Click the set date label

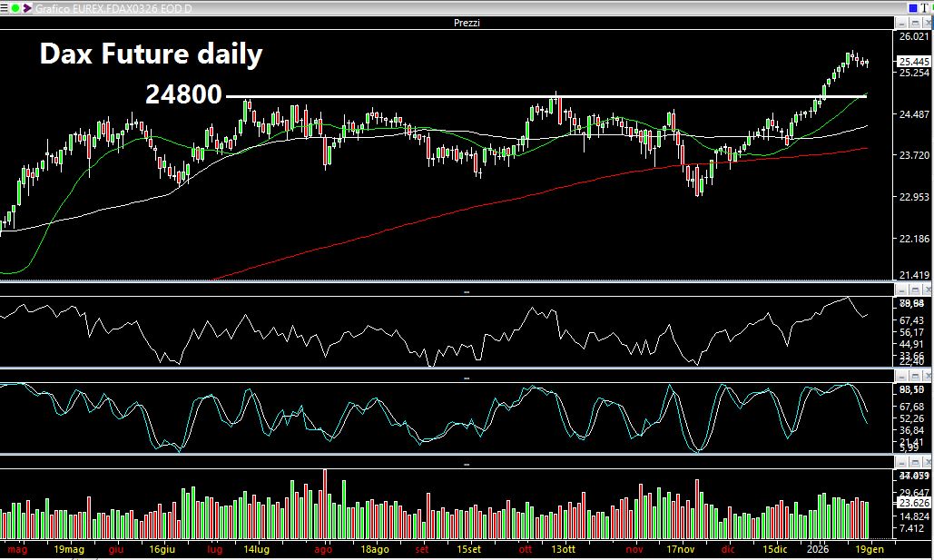422,549
